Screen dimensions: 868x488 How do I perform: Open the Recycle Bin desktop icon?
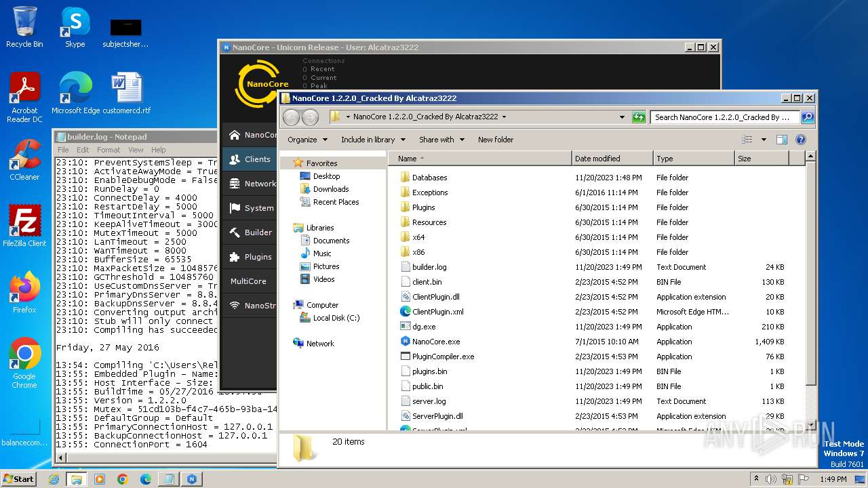tap(24, 27)
